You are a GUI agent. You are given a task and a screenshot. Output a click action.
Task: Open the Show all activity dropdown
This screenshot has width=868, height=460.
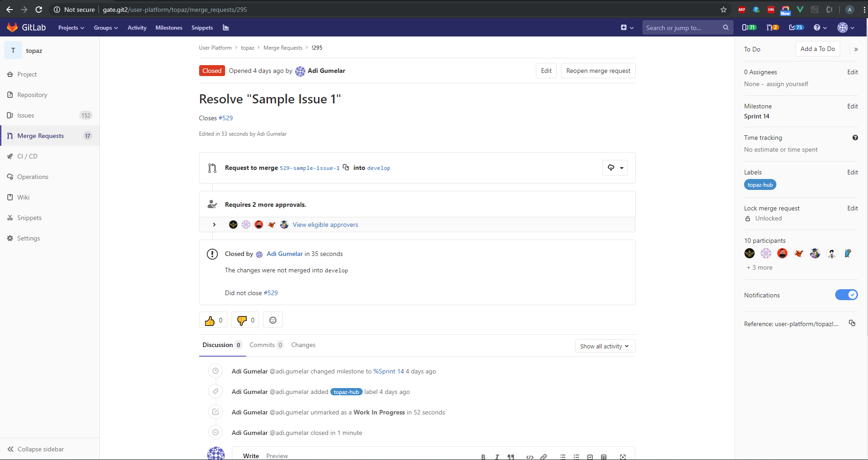click(604, 346)
